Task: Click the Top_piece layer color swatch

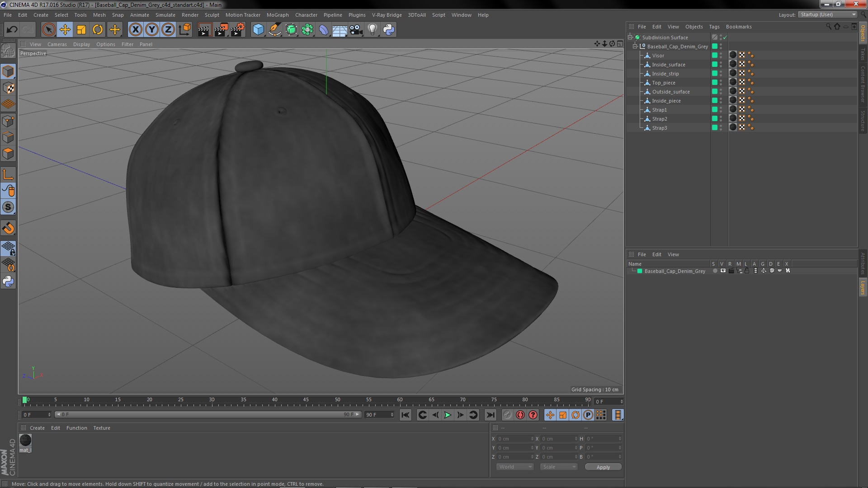Action: pos(715,83)
